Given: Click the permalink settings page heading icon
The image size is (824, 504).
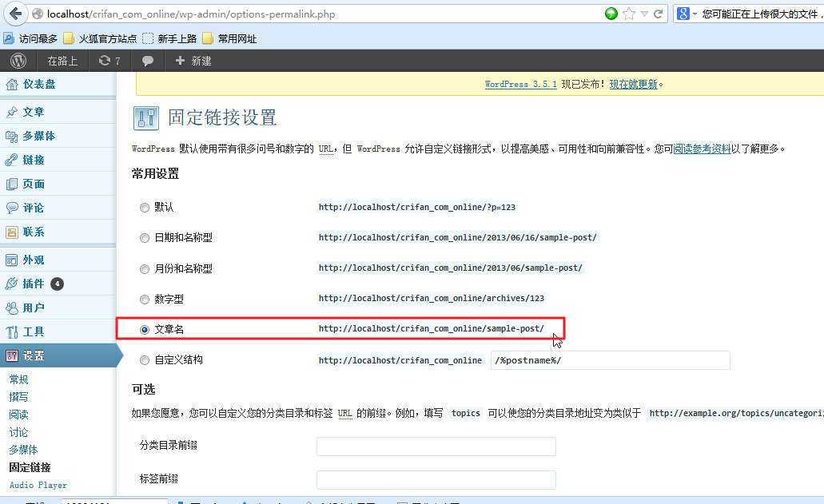Looking at the screenshot, I should coord(146,118).
